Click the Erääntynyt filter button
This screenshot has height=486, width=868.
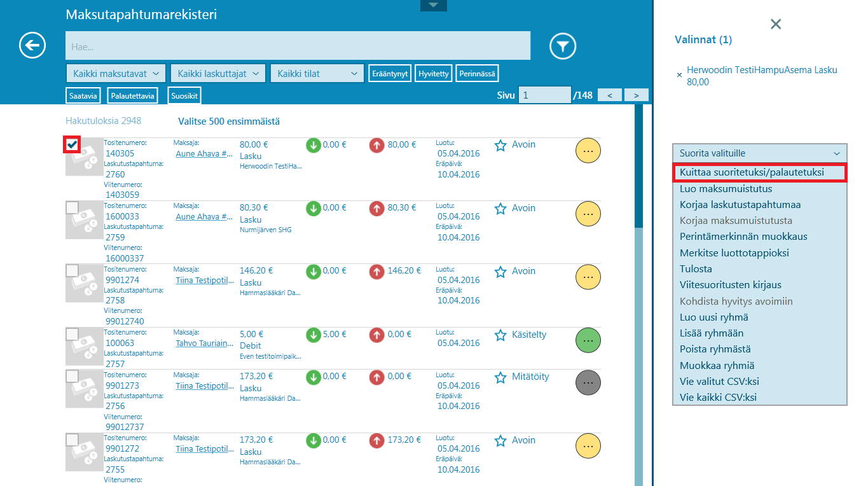pos(390,74)
